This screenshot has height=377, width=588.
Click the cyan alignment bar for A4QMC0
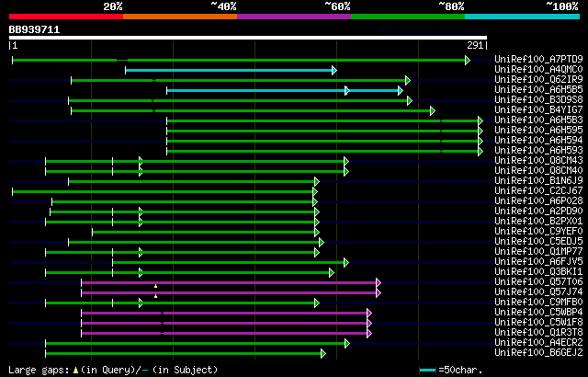[x=229, y=70]
